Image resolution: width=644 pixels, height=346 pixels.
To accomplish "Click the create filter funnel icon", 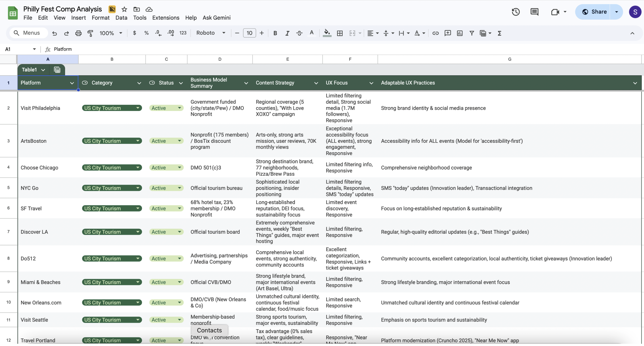I will tap(471, 33).
